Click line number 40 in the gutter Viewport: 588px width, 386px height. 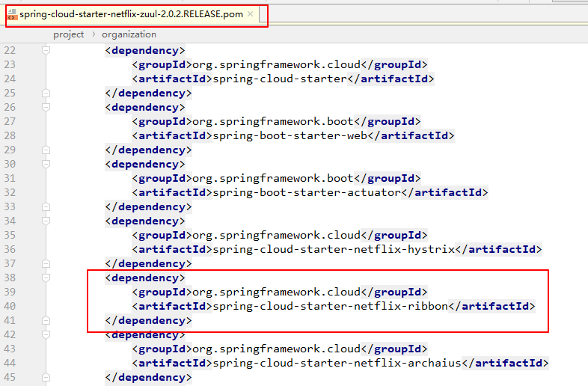[10, 307]
